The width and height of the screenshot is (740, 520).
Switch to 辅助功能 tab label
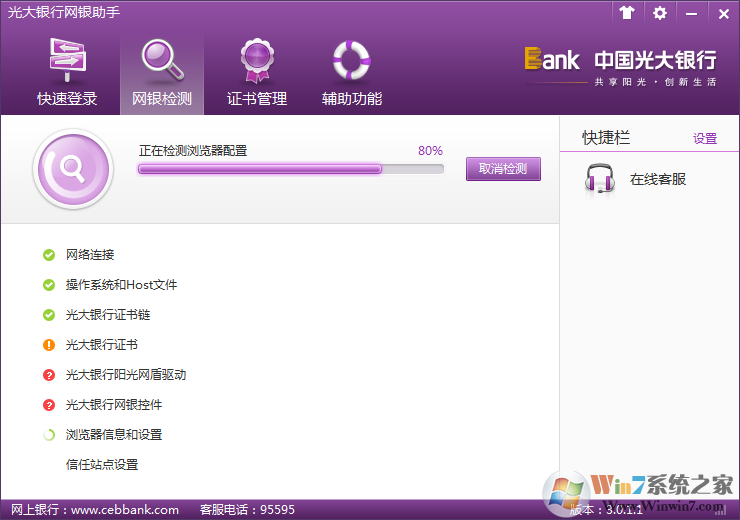point(352,99)
